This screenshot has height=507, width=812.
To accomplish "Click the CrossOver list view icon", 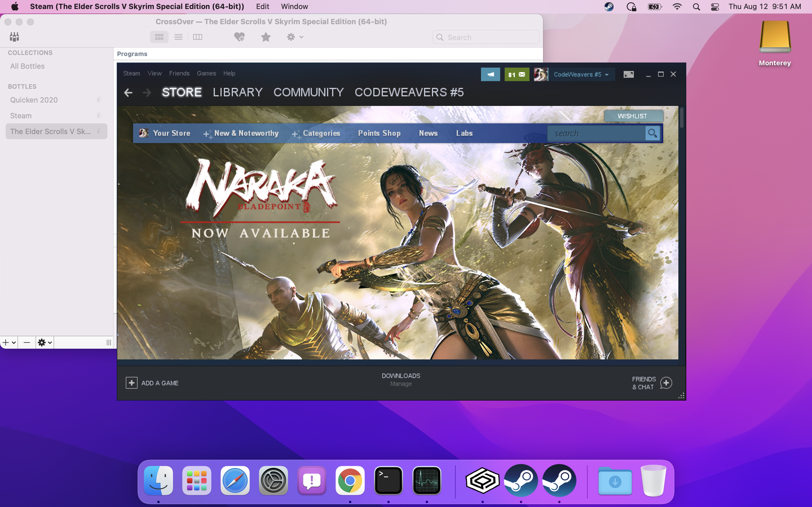I will point(178,37).
